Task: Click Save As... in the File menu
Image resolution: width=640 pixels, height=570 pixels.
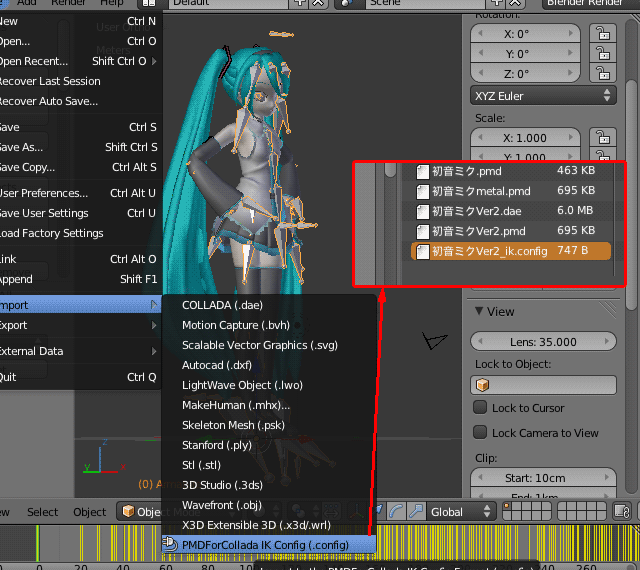Action: coord(80,147)
